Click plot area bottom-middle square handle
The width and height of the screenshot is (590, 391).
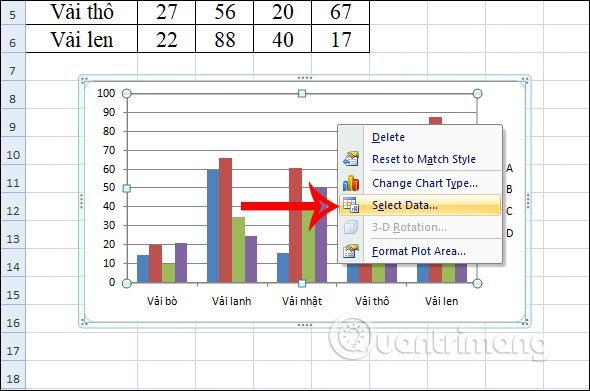pos(302,283)
